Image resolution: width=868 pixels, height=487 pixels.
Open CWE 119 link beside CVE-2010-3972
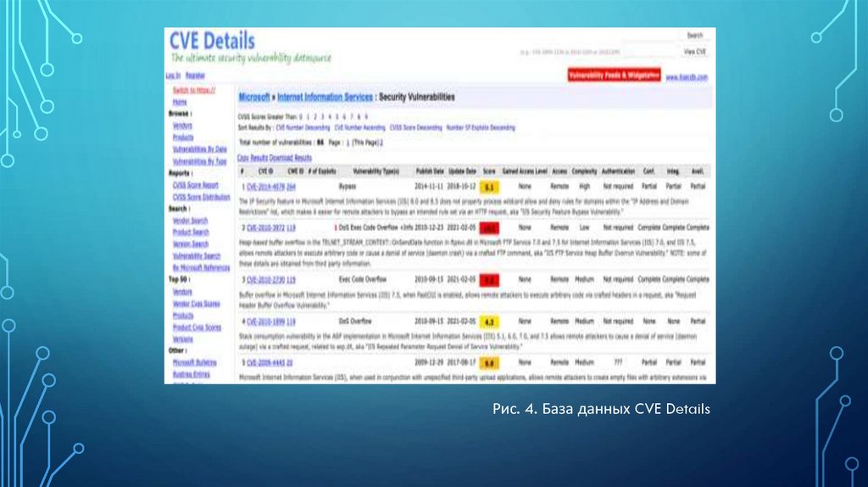point(292,228)
